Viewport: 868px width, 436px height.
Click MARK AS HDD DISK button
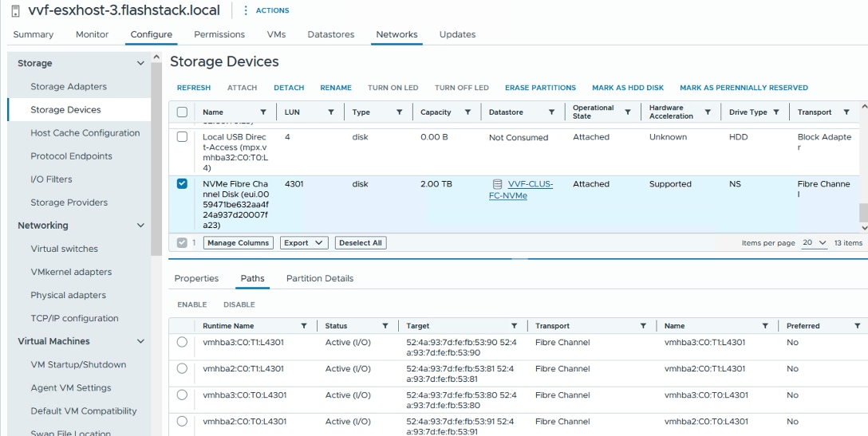coord(628,88)
